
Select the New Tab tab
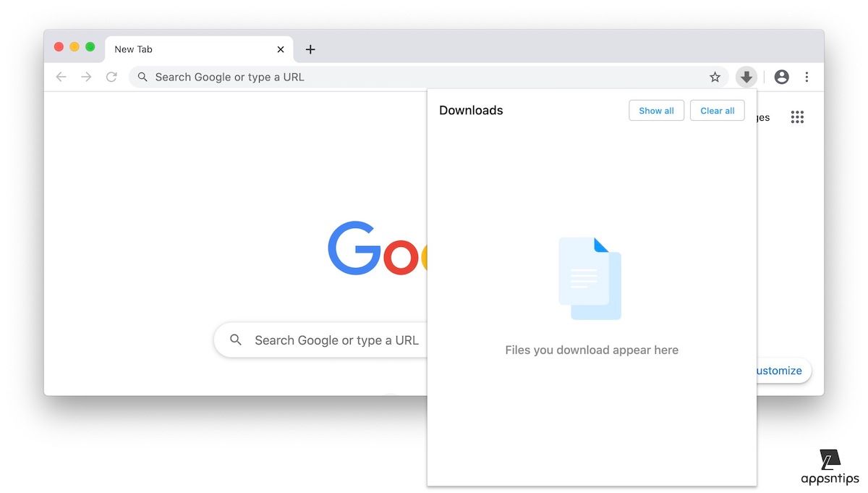(x=188, y=49)
